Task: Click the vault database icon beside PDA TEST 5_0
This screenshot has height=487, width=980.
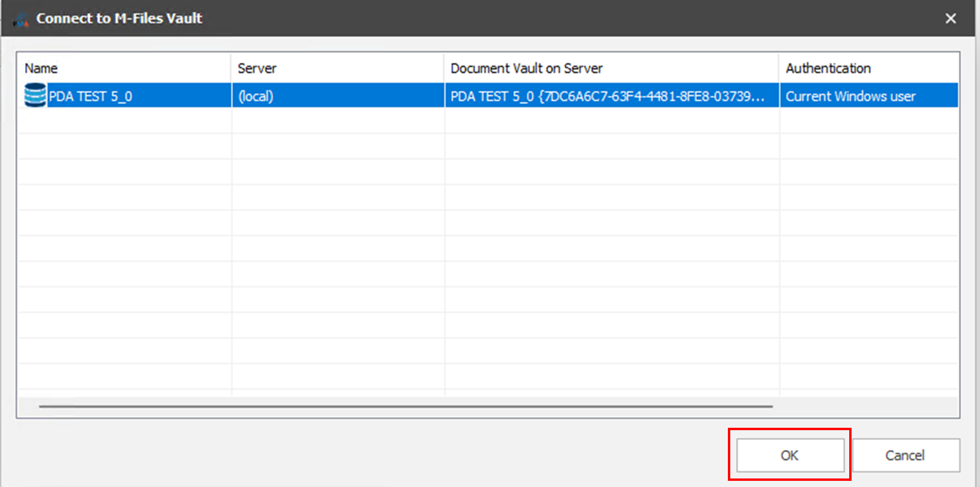Action: tap(35, 95)
